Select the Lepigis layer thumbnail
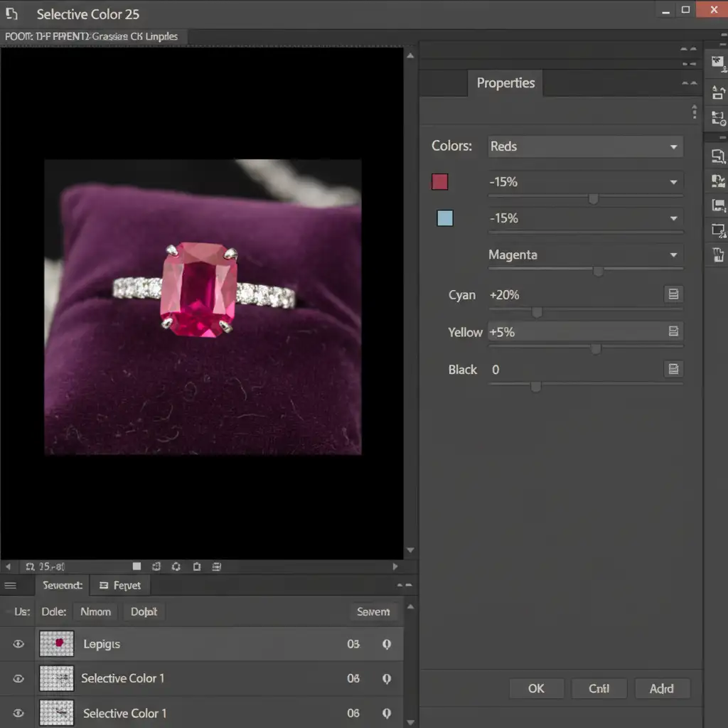 pos(57,644)
